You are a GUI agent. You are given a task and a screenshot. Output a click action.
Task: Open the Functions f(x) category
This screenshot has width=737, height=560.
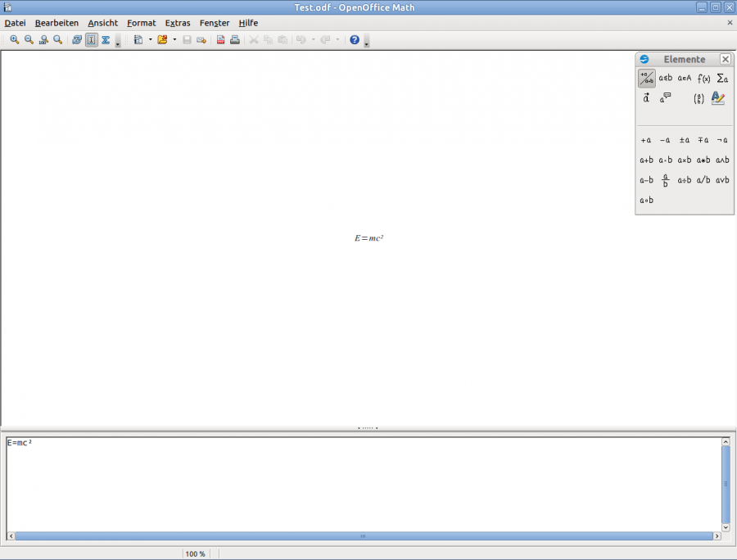(703, 79)
